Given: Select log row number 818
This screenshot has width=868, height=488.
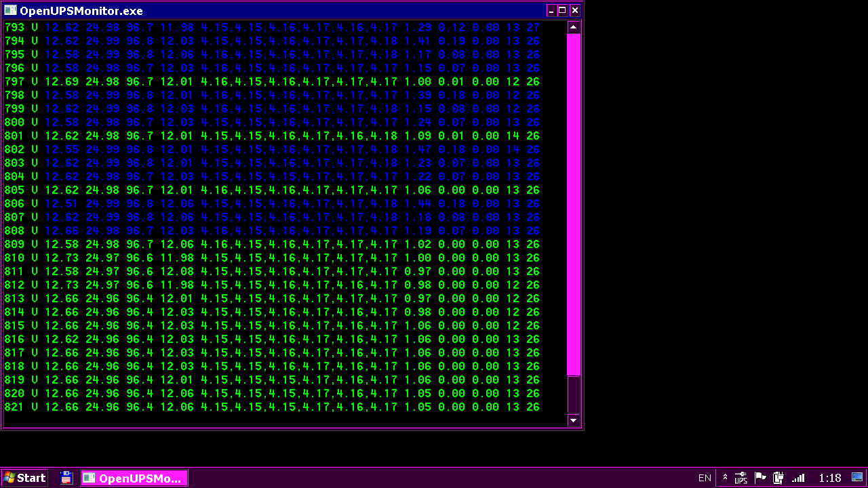Looking at the screenshot, I should 272,366.
